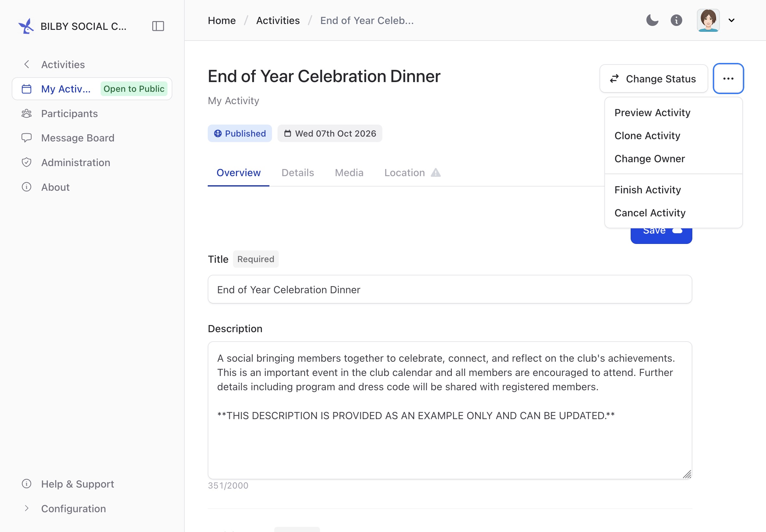Open the info icon in header

pos(676,20)
